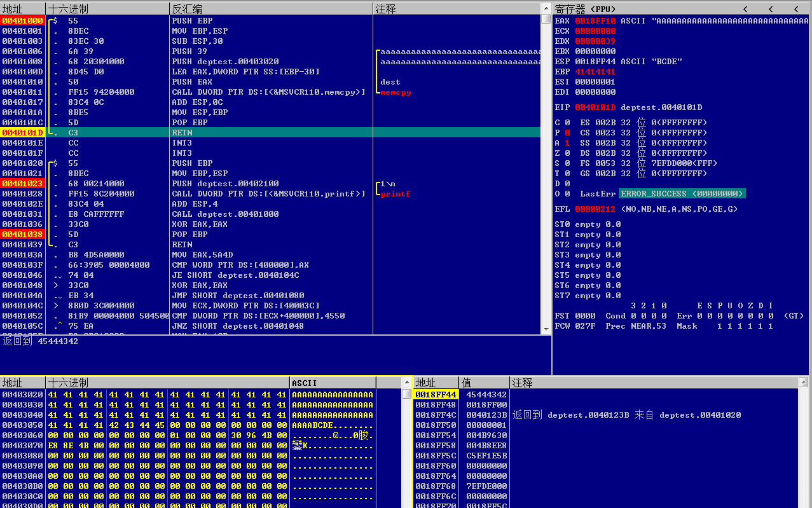Select breakpoint address 00401000 in the disassembly

22,20
